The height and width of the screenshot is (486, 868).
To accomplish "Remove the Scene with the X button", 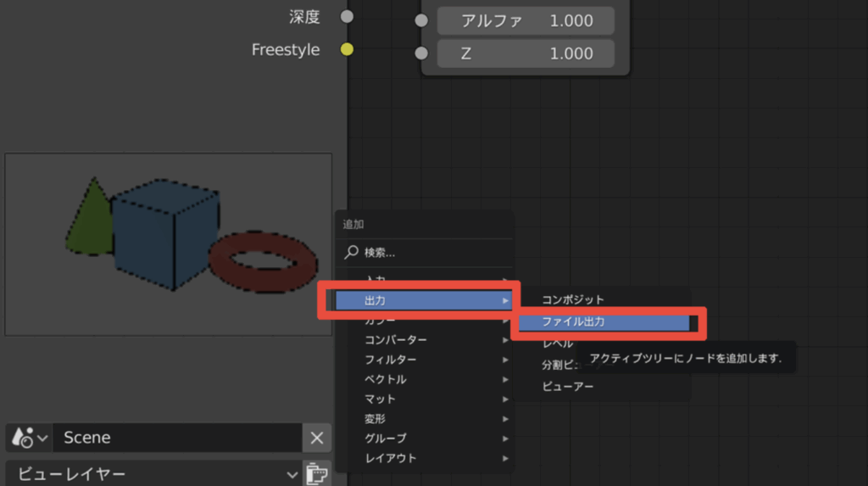I will pos(316,438).
